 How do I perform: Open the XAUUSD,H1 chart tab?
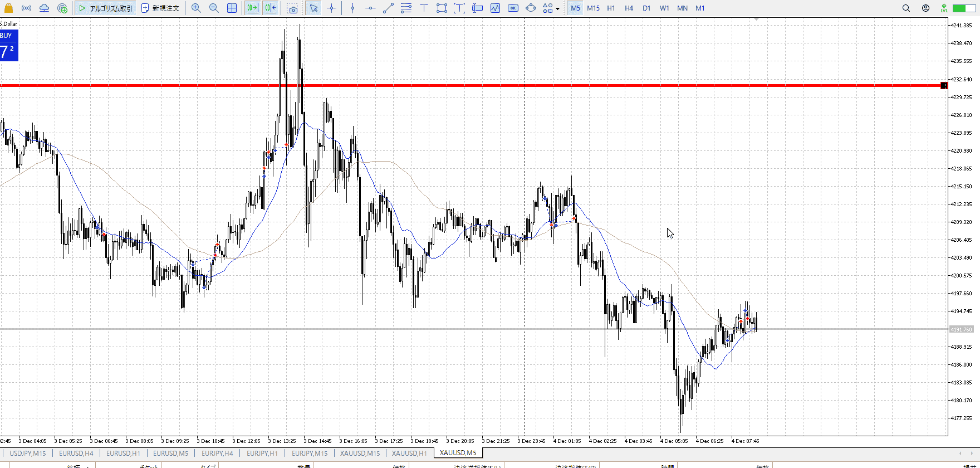coord(409,453)
